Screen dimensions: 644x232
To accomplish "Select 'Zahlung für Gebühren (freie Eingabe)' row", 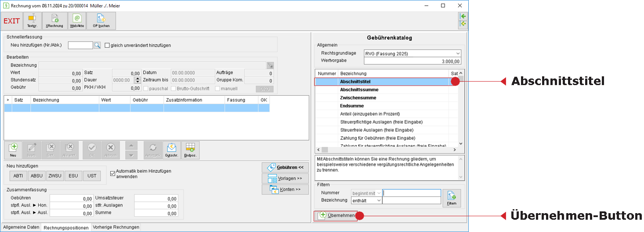I will [x=387, y=138].
